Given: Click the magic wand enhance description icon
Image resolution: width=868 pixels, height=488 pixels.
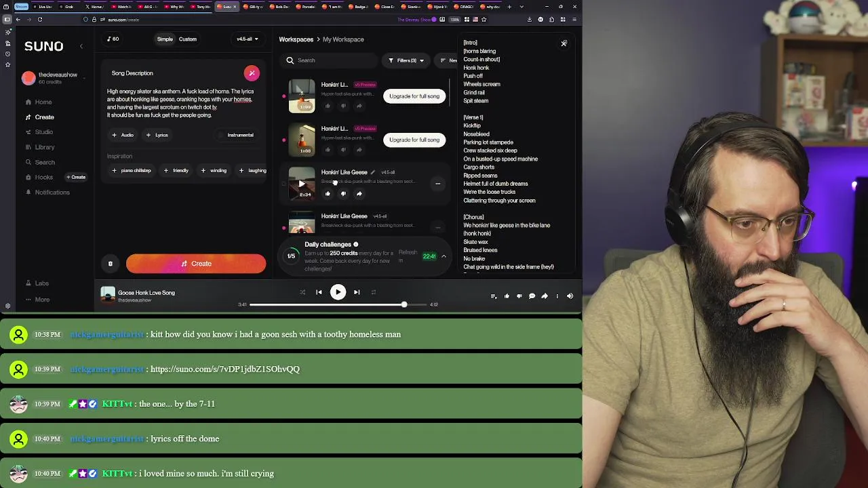Looking at the screenshot, I should click(252, 73).
